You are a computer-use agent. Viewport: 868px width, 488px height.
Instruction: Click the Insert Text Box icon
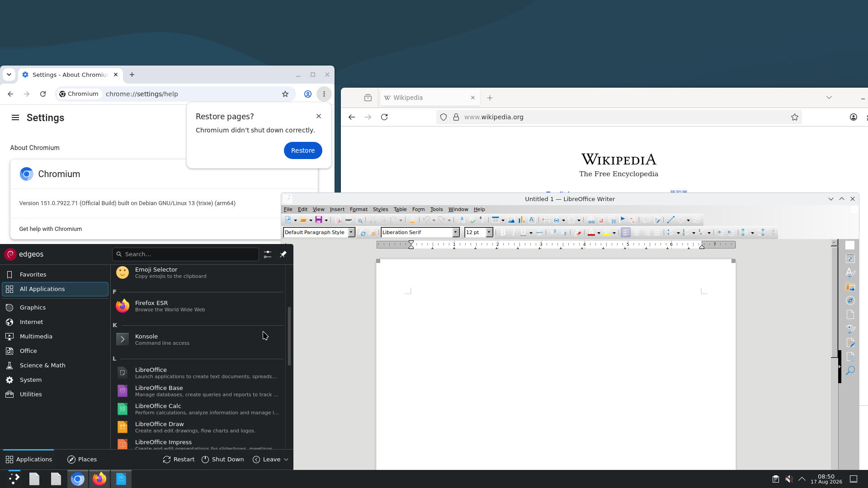click(532, 220)
